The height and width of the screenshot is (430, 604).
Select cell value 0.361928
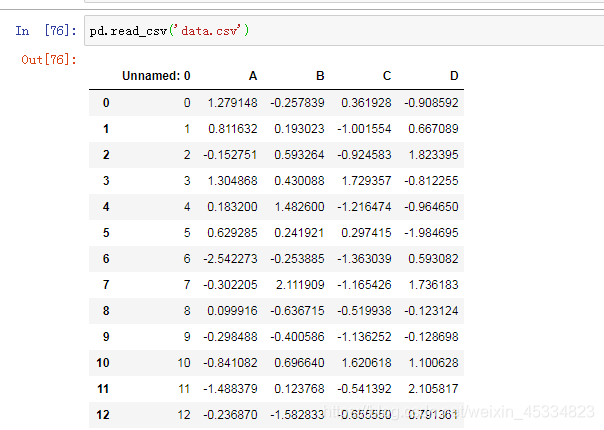coord(366,103)
